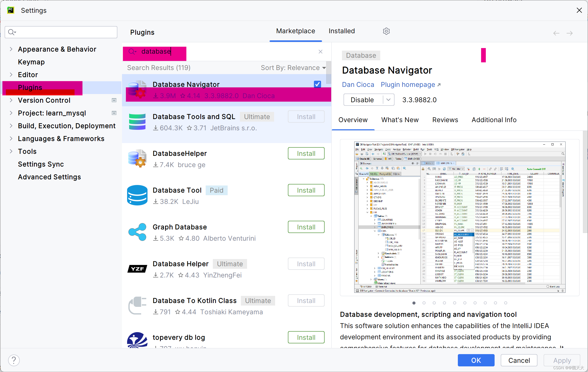The width and height of the screenshot is (588, 372).
Task: Click the settings search magnifier icon
Action: click(12, 32)
